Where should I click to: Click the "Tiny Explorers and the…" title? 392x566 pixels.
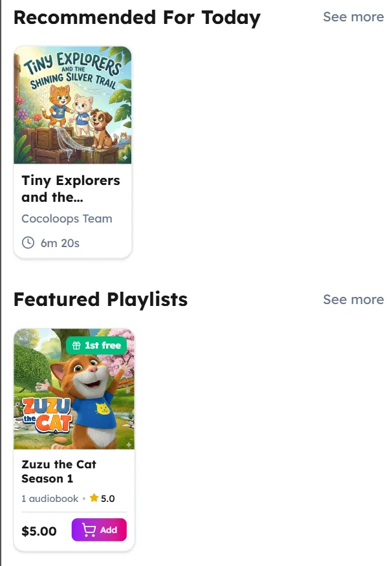(71, 189)
